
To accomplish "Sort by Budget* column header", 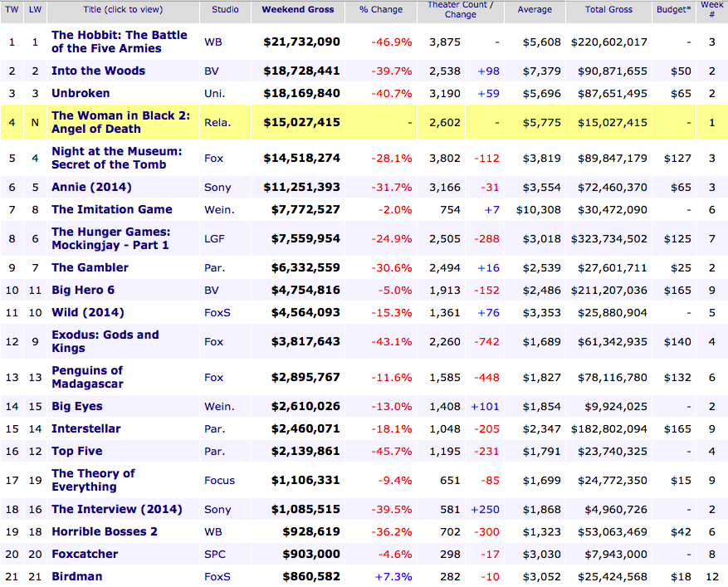I will pos(674,9).
